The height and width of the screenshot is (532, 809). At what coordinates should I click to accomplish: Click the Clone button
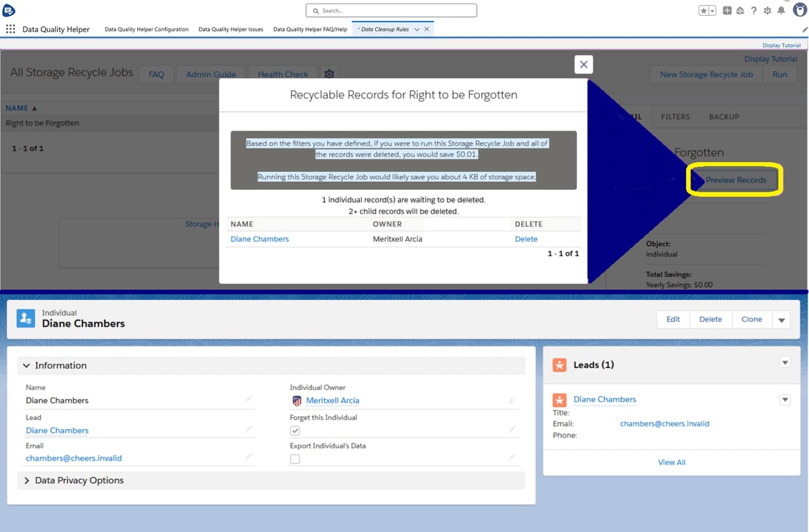tap(752, 319)
